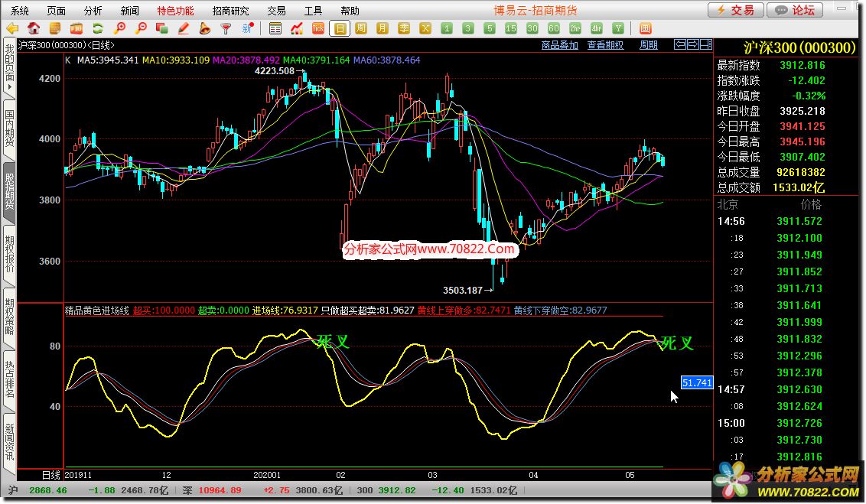This screenshot has height=504, width=866.
Task: Click the 商品叠加 link
Action: [559, 45]
